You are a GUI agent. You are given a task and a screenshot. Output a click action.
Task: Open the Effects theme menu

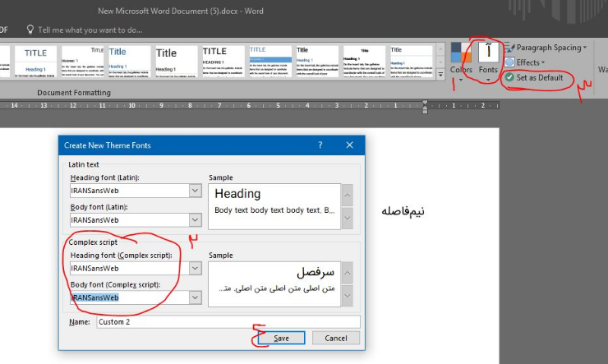pos(525,62)
